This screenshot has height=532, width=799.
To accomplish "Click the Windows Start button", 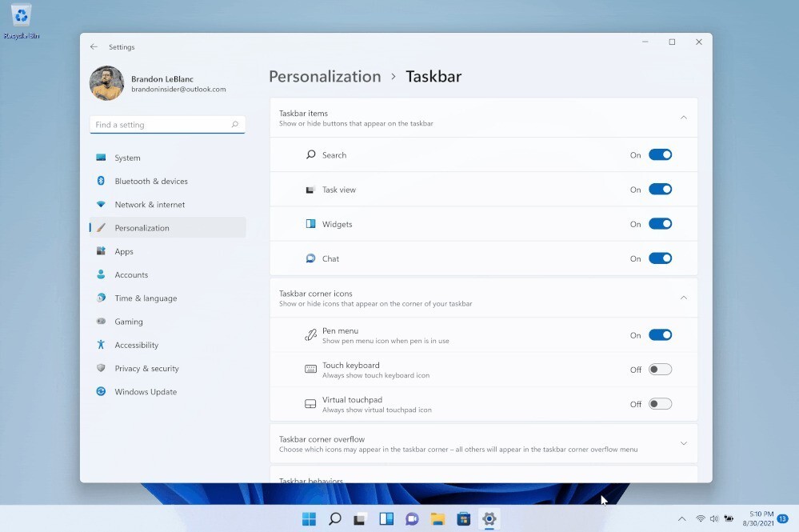I will point(309,518).
